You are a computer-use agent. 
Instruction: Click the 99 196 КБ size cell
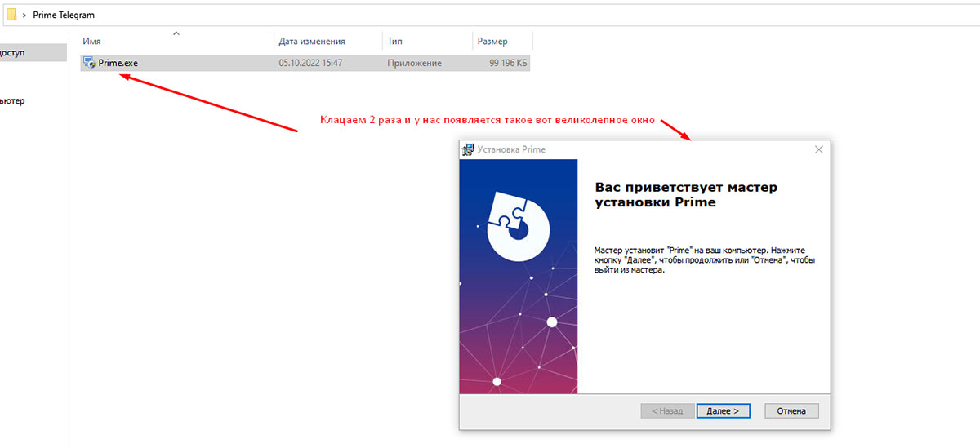pos(508,63)
